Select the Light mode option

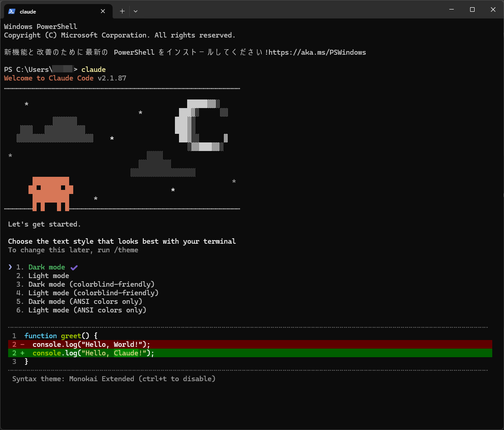click(x=48, y=276)
